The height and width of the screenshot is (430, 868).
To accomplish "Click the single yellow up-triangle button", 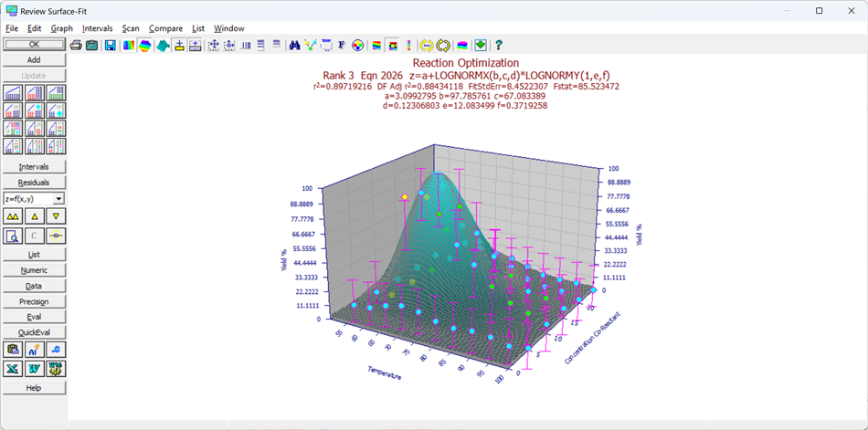I will 34,215.
